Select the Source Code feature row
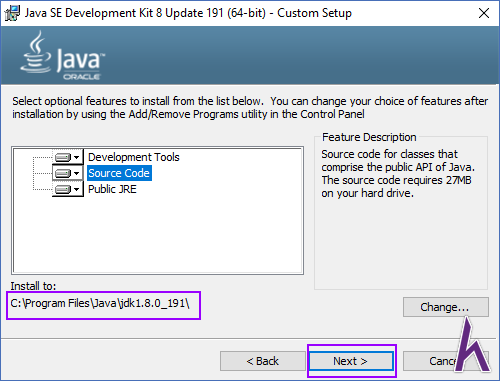This screenshot has width=500, height=381. [119, 173]
